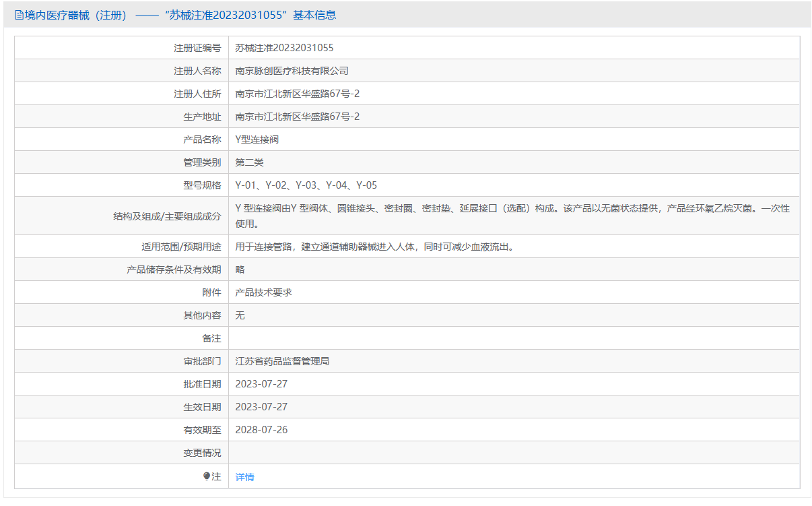Viewport: 812px width, 506px height.
Task: Click the 生效日期 value 2023-07-27
Action: (261, 407)
